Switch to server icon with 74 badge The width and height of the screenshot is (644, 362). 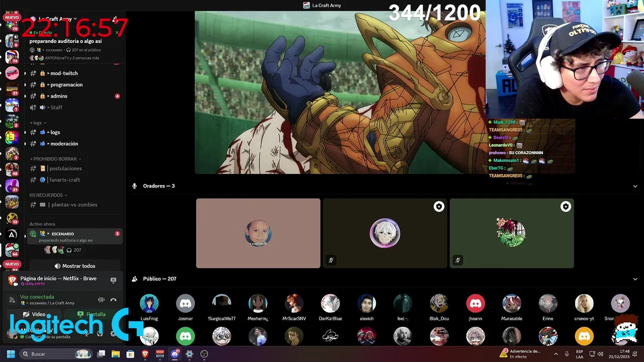click(x=12, y=56)
